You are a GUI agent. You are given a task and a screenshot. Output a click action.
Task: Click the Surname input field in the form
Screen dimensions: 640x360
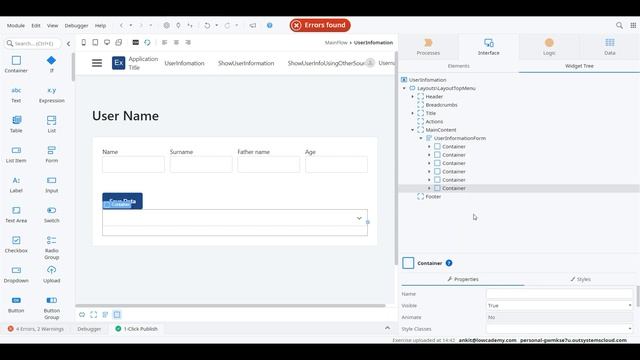[x=201, y=164]
